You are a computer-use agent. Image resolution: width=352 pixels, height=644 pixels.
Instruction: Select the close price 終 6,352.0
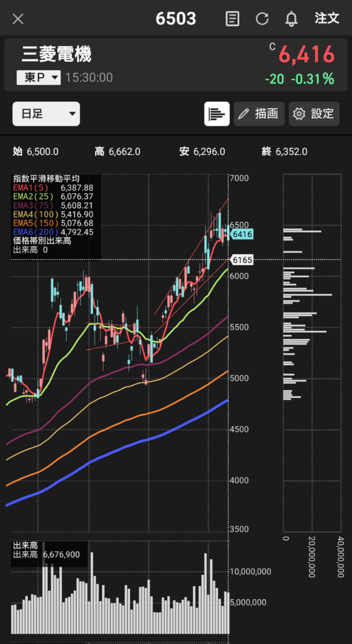tap(284, 152)
